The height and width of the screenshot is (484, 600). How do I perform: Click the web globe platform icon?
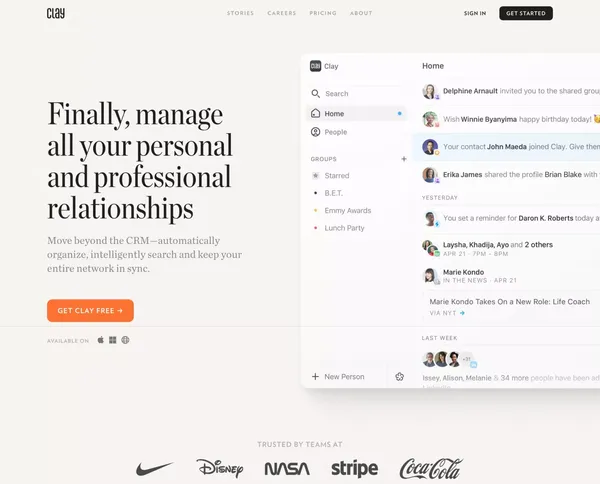click(125, 340)
